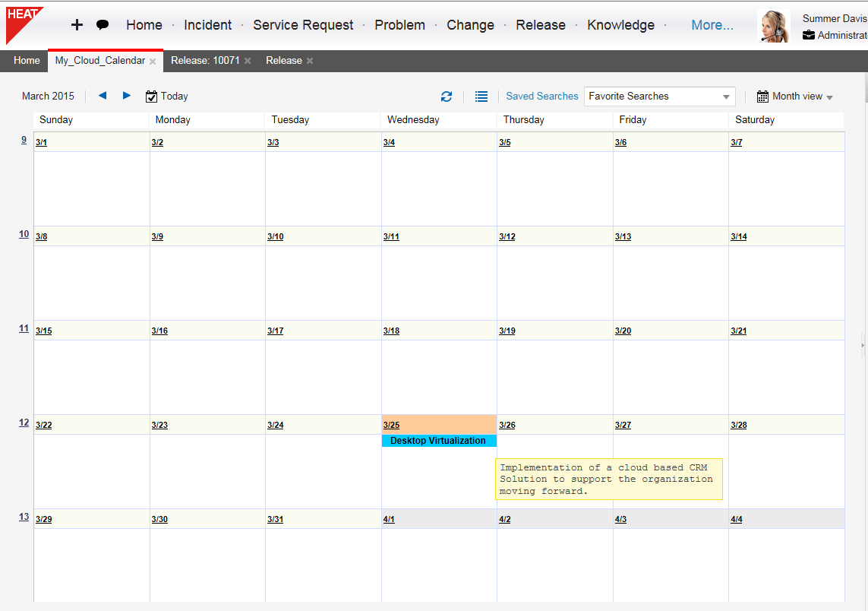Open the chat speech bubble icon
Screen dimensions: 868x611
[103, 25]
